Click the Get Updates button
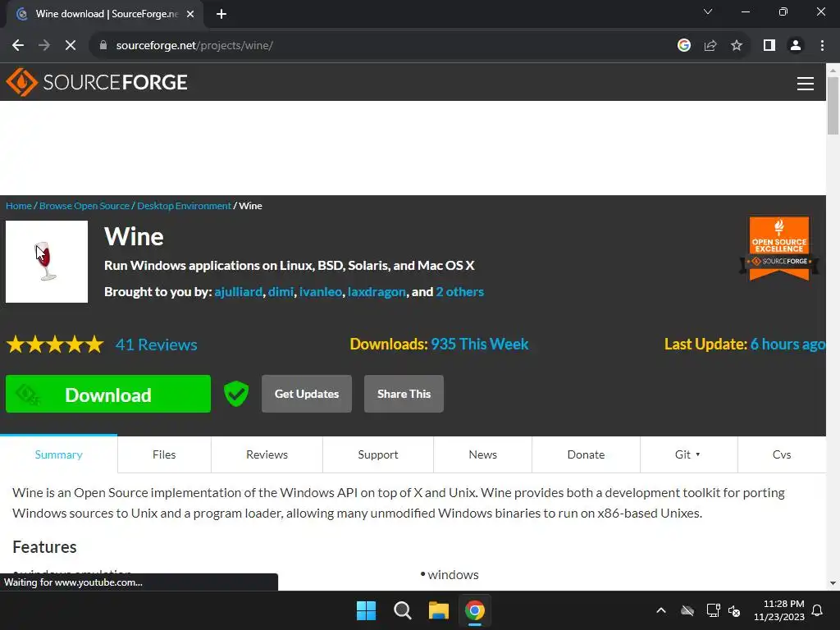 pos(307,394)
